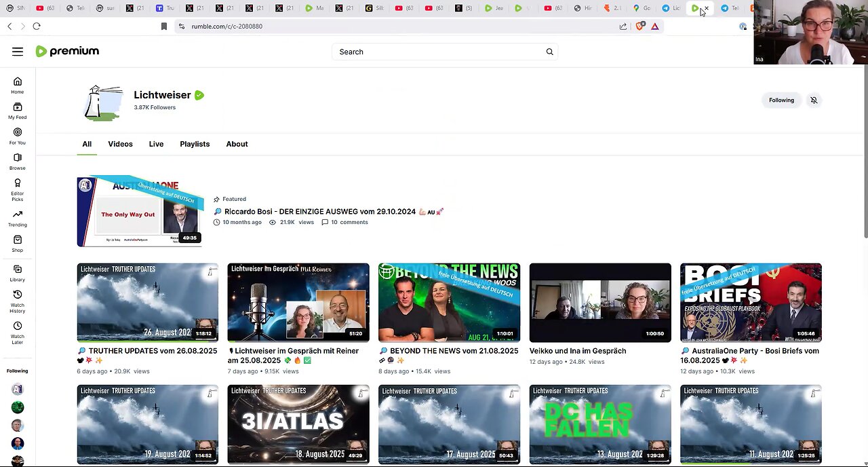Toggle the Following button
This screenshot has width=868, height=467.
[x=781, y=100]
